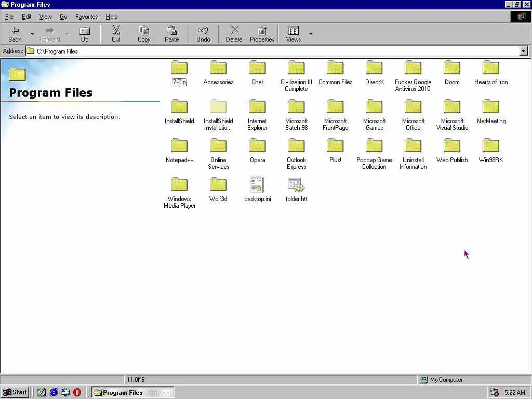The image size is (532, 399).
Task: Select the Windows Media Player folder
Action: pyautogui.click(x=179, y=193)
